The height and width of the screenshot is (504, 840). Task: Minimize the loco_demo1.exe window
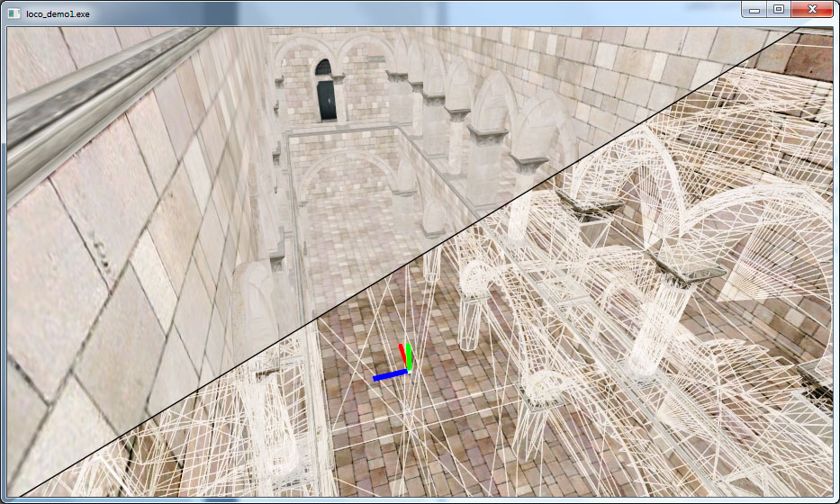[x=754, y=9]
